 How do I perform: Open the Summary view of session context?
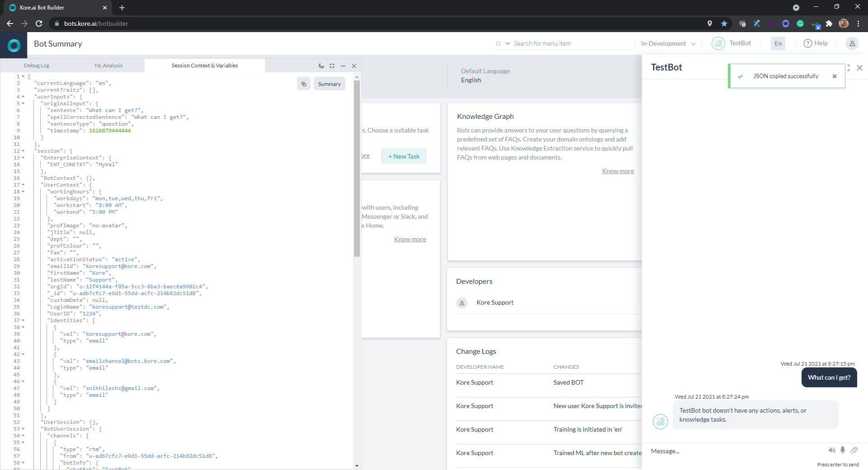[330, 84]
